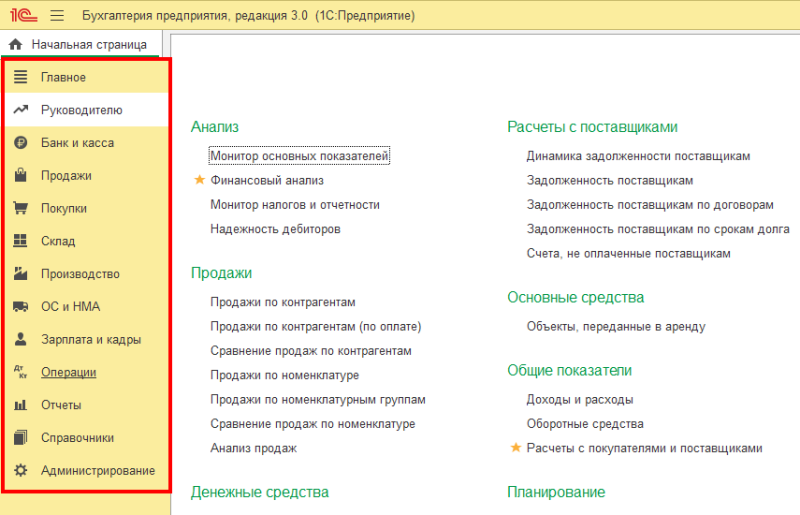Open Задолженность поставщикам report
The image size is (800, 515).
click(x=609, y=180)
